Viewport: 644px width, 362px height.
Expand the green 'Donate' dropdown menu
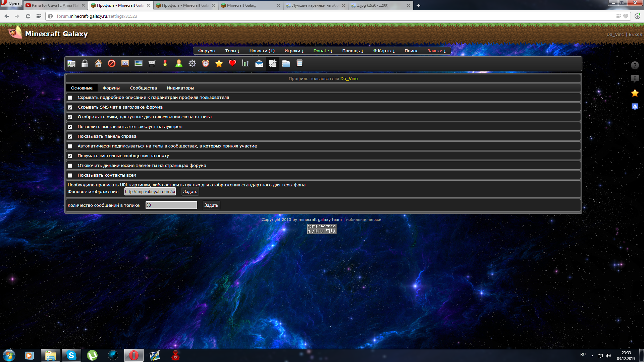pos(323,51)
